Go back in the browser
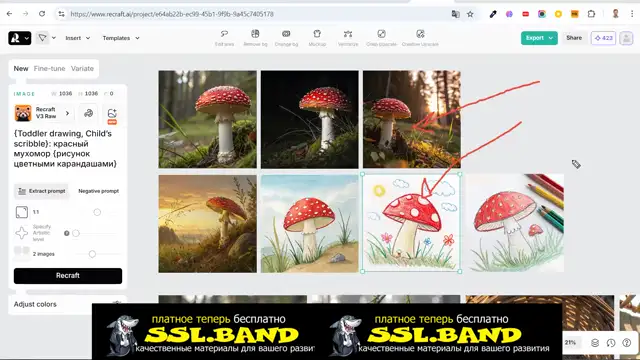This screenshot has width=640, height=360. pos(9,14)
